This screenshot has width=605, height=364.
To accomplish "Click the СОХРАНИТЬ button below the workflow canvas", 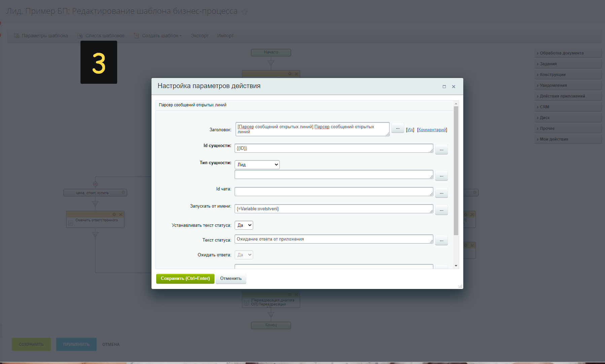I will (31, 344).
